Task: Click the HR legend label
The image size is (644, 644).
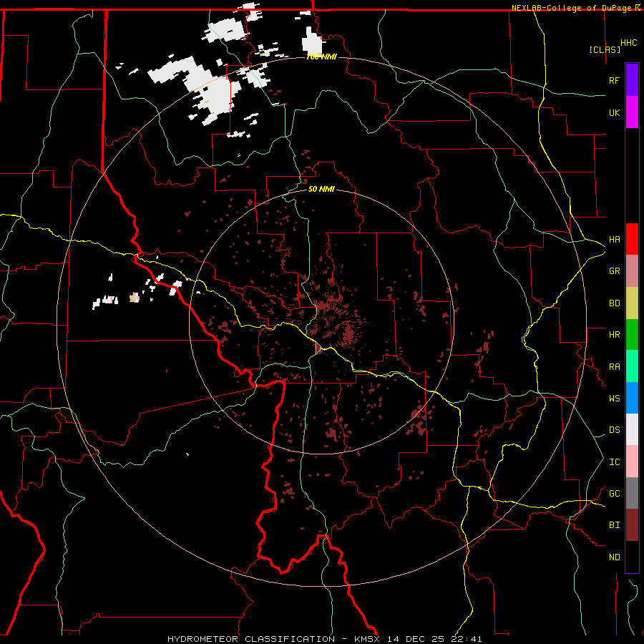Action: point(614,335)
